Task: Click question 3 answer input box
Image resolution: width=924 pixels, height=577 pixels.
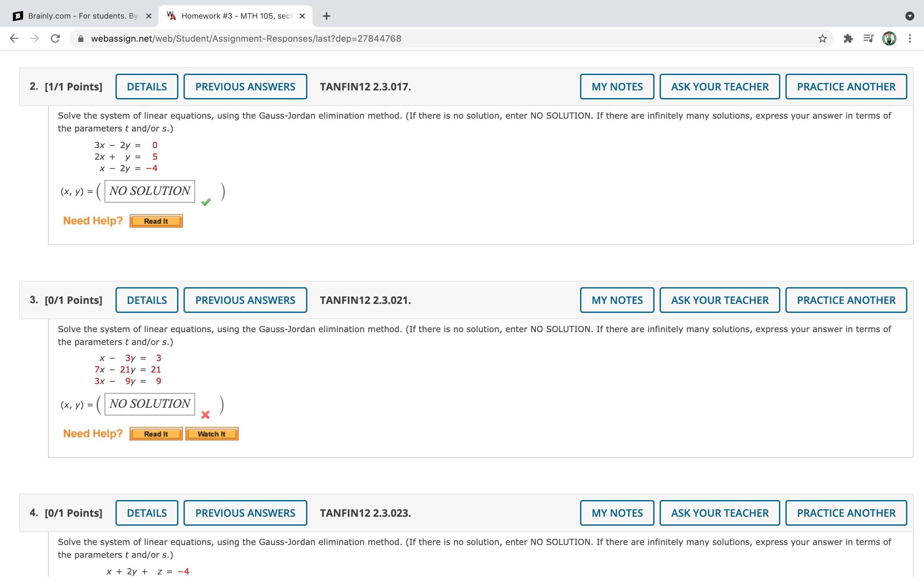Action: point(150,404)
